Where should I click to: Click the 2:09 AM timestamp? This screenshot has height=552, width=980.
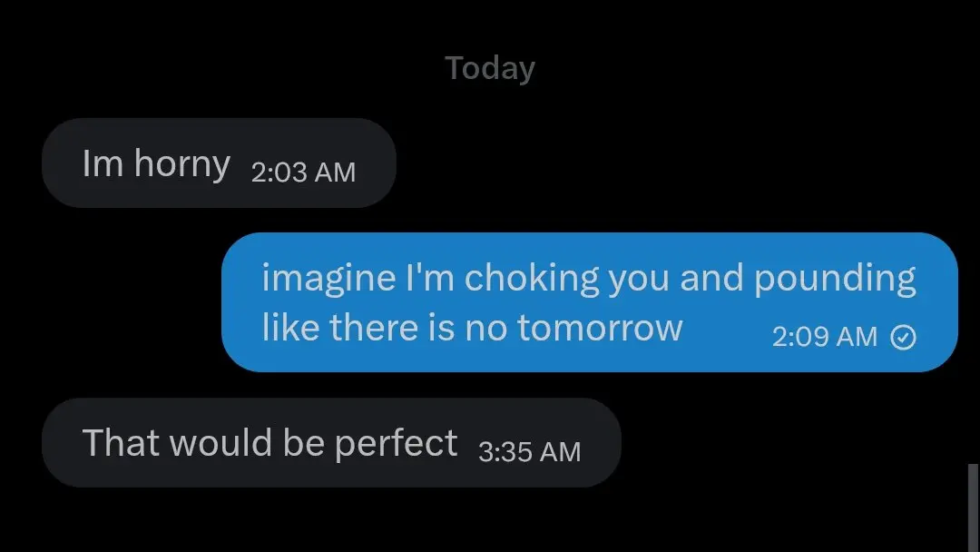click(x=824, y=337)
